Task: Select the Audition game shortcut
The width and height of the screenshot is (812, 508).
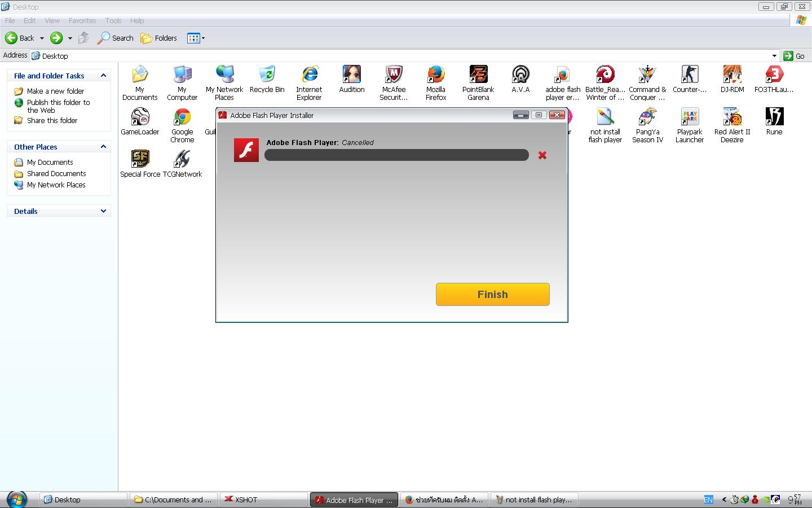Action: (351, 80)
